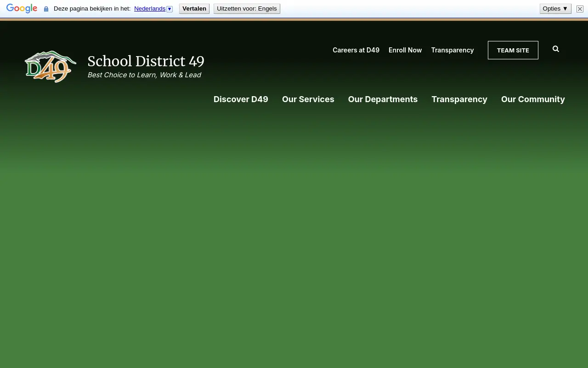Screen dimensions: 588x368
Task: Click the TEAM SITE button
Action: [x=513, y=50]
